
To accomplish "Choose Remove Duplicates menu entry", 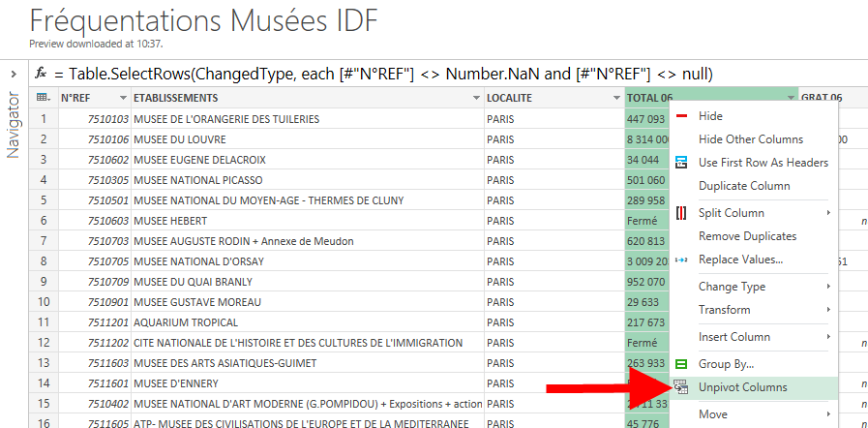I will click(747, 236).
